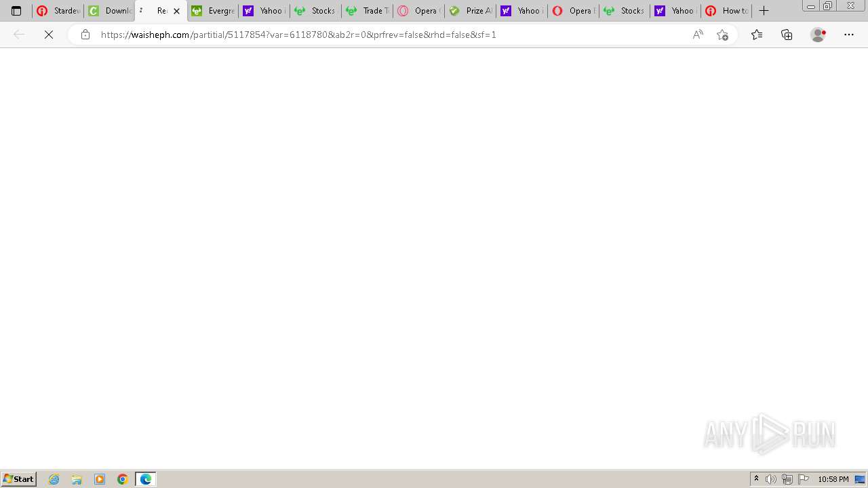Open the Collections panel
Image resolution: width=868 pixels, height=488 pixels.
coord(787,35)
